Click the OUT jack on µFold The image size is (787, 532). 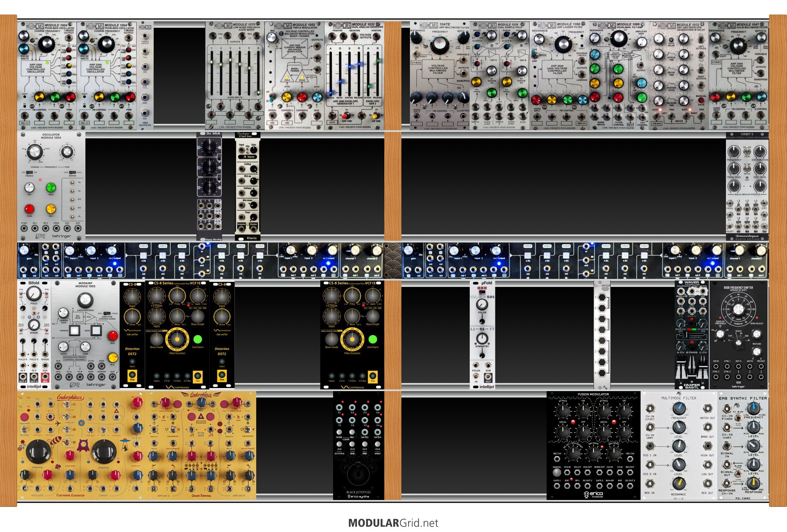click(488, 377)
